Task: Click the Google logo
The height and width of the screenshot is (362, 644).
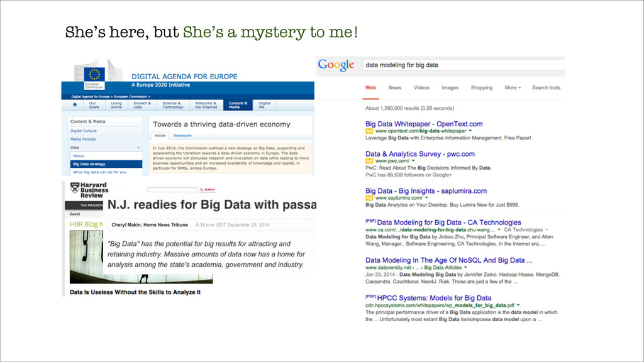Action: [x=336, y=65]
